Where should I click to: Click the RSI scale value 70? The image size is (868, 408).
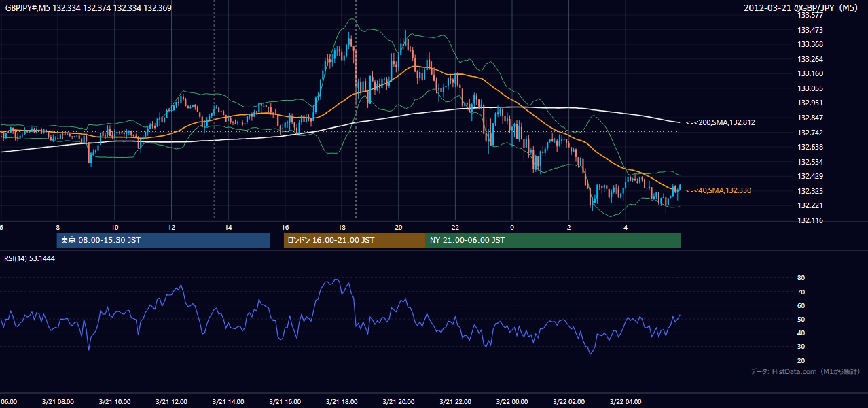[801, 292]
